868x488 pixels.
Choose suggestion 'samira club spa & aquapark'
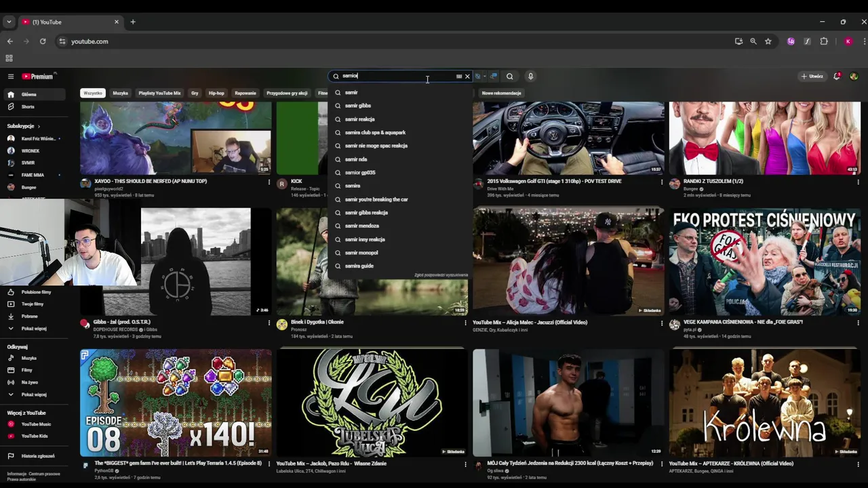click(400, 133)
